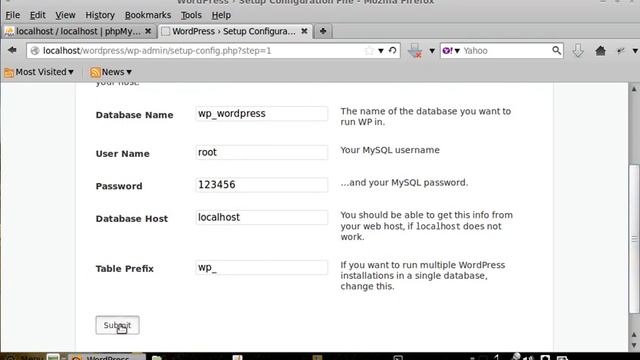Click the vertical scrollbar thumb

tap(634, 239)
